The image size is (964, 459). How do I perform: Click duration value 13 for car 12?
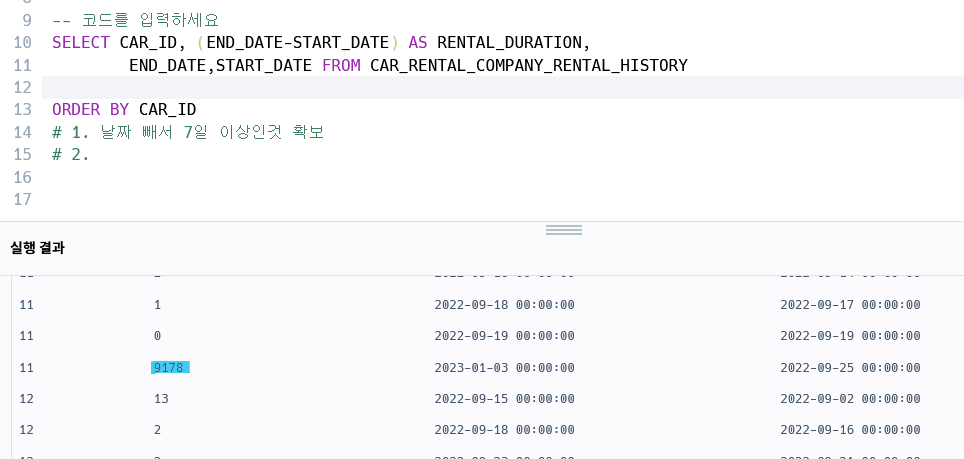(x=161, y=399)
